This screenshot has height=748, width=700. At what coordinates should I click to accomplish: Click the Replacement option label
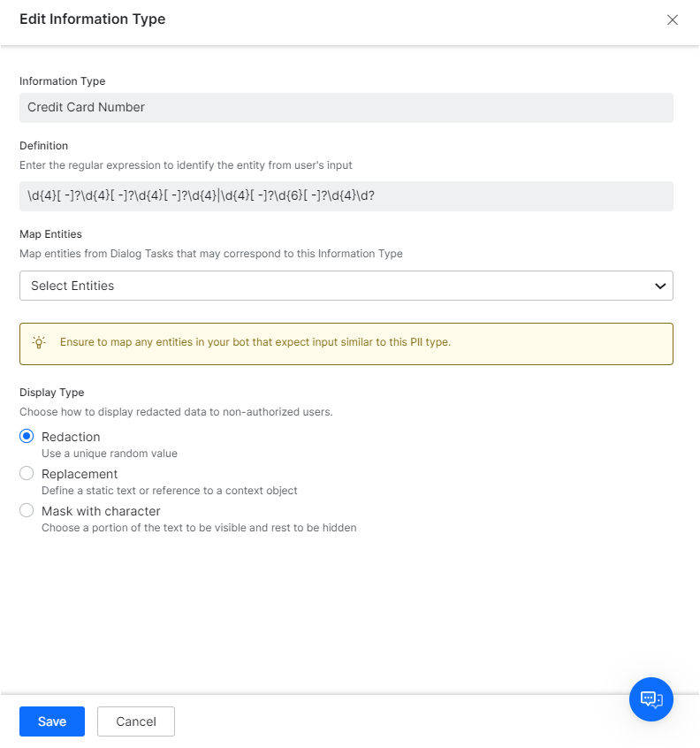pos(80,474)
